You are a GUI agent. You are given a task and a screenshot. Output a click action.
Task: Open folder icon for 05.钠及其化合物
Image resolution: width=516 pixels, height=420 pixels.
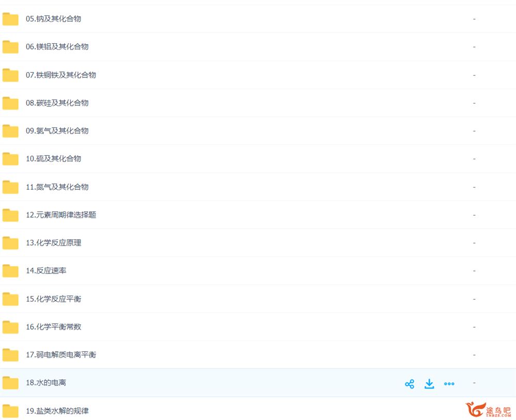[x=10, y=19]
